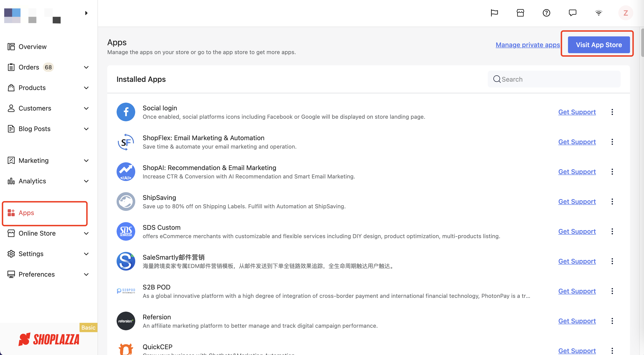Click the Social login Facebook icon
644x355 pixels.
click(126, 112)
